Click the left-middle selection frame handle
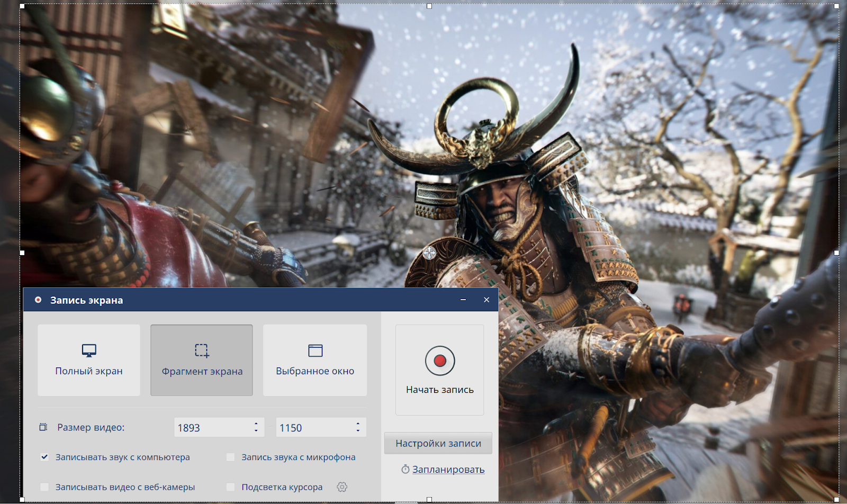This screenshot has height=504, width=847. tap(22, 253)
